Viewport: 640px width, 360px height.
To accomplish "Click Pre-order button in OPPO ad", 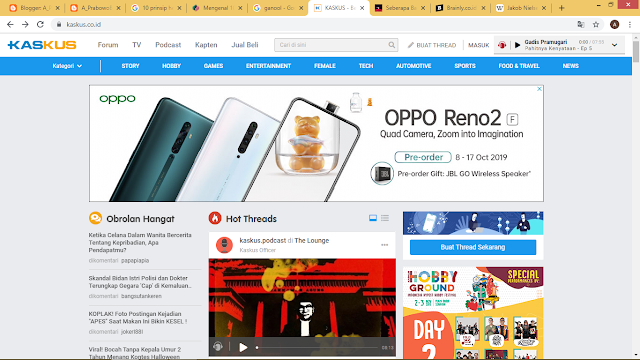I will coord(423,157).
